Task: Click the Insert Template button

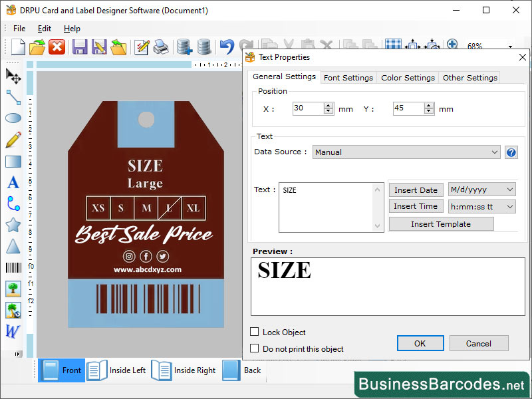Action: click(441, 223)
